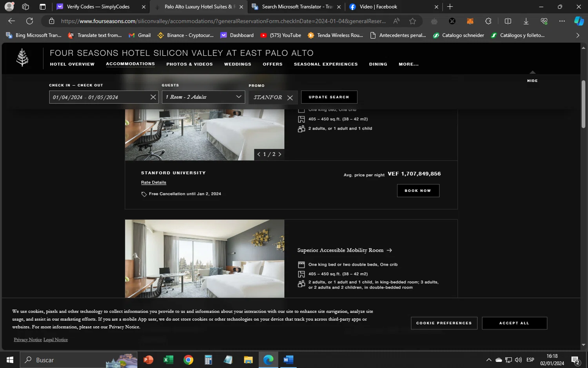
Task: Show hidden system tray icons
Action: point(488,360)
